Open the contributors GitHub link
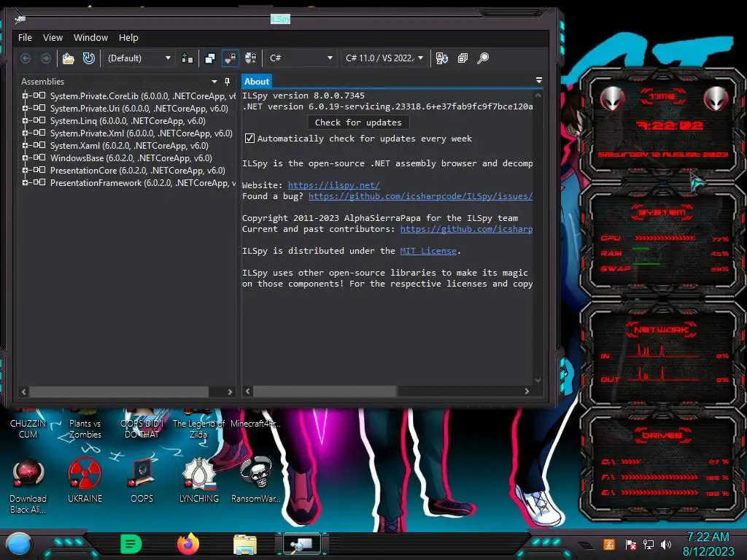Screen dimensions: 747x560 (x=466, y=229)
